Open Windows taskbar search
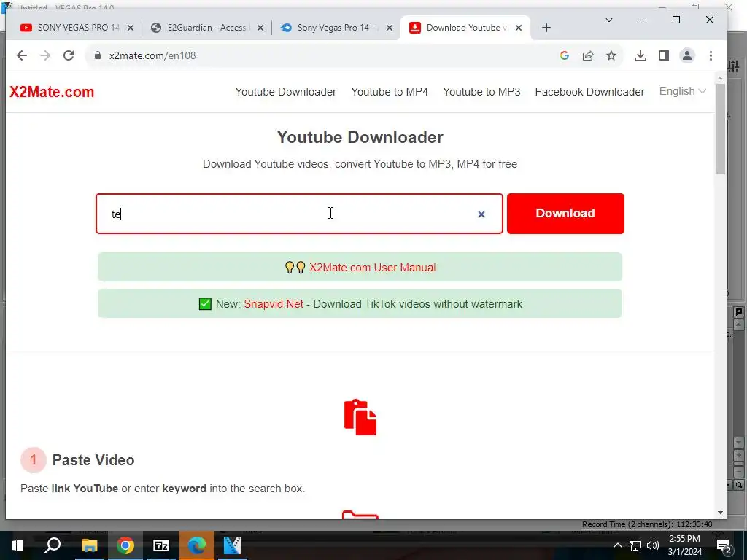Viewport: 747px width, 560px height. pos(53,545)
